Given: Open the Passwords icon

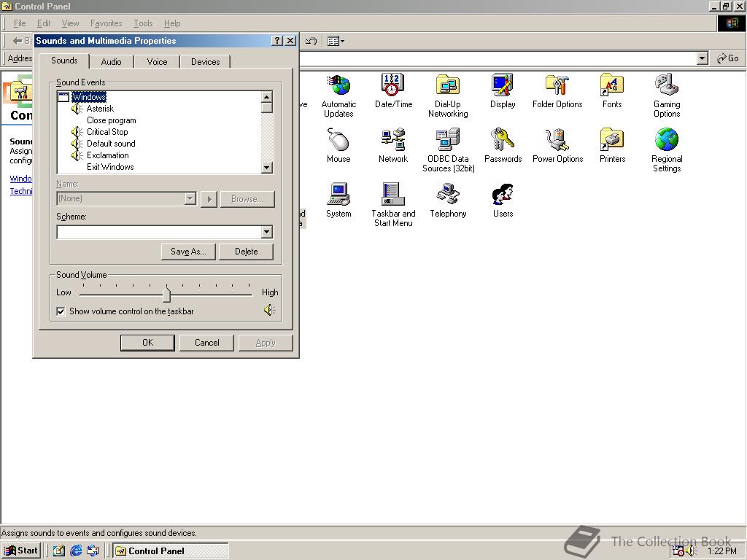Looking at the screenshot, I should (x=503, y=146).
